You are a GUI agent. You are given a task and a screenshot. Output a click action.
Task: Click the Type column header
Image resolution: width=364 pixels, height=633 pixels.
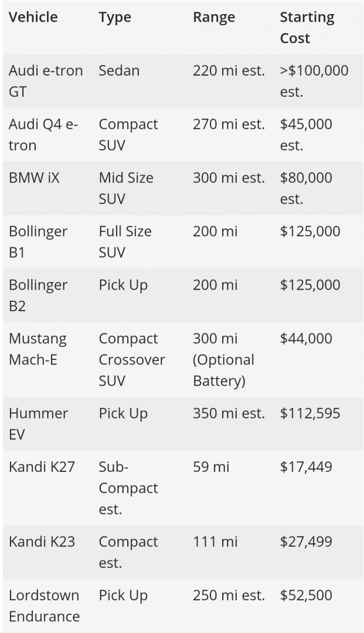click(115, 18)
